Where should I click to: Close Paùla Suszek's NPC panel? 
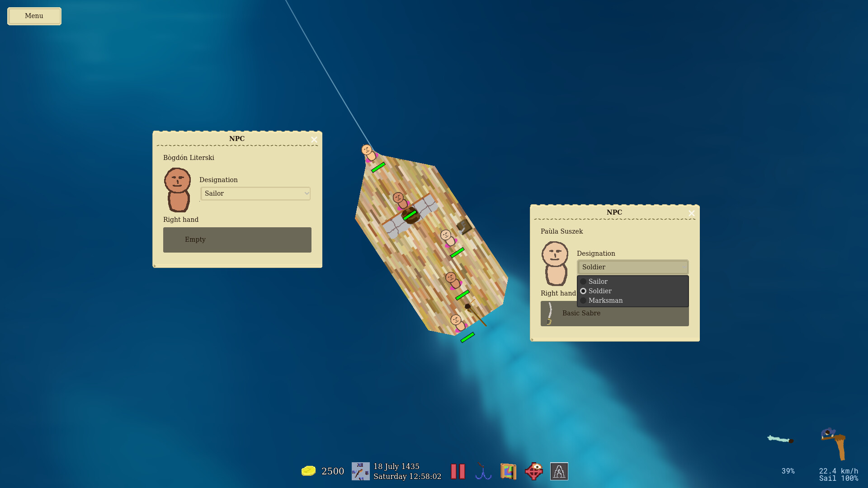tap(691, 213)
